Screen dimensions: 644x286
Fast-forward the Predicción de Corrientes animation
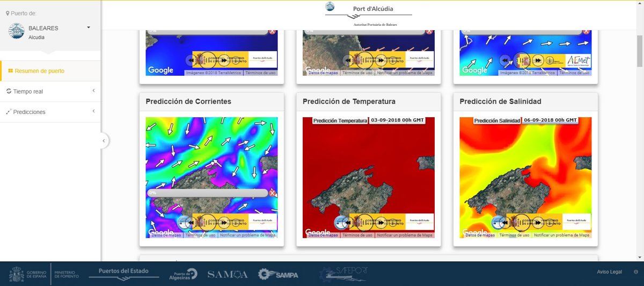[224, 222]
